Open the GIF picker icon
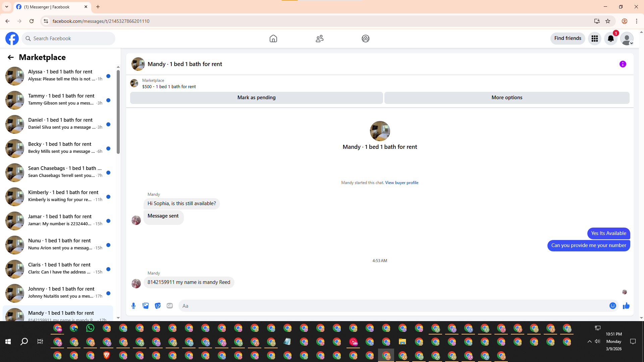 click(x=170, y=306)
